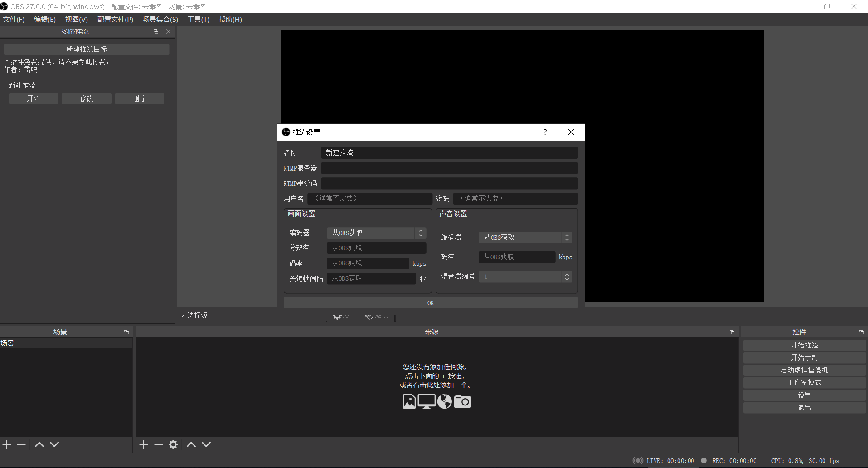
Task: Click the monitor display capture hint icon
Action: click(x=426, y=401)
